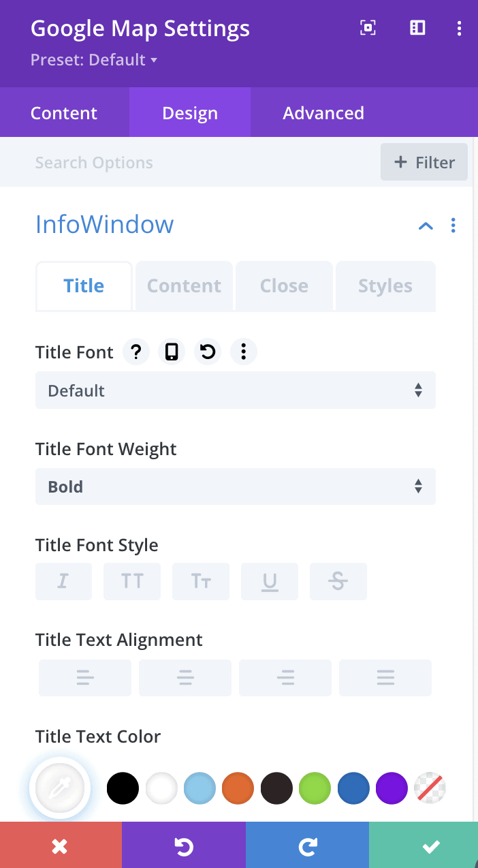Toggle underline title font style
The height and width of the screenshot is (868, 478).
[x=270, y=581]
